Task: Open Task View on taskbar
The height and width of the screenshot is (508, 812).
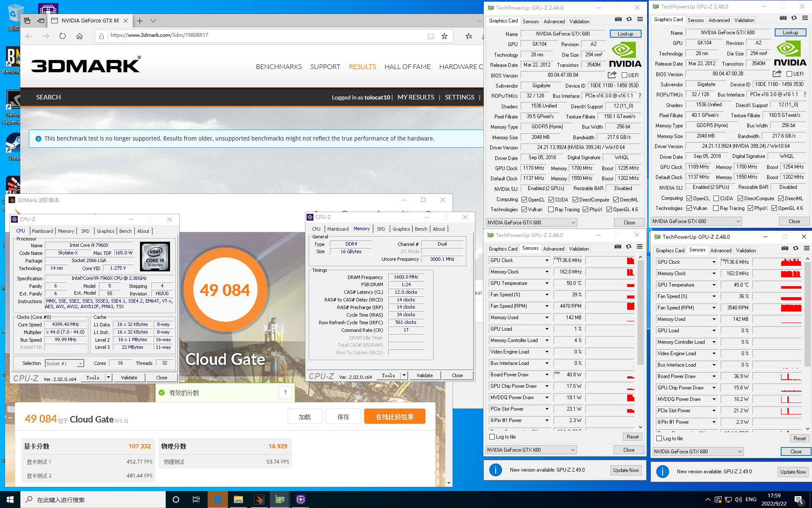Action: 196,500
